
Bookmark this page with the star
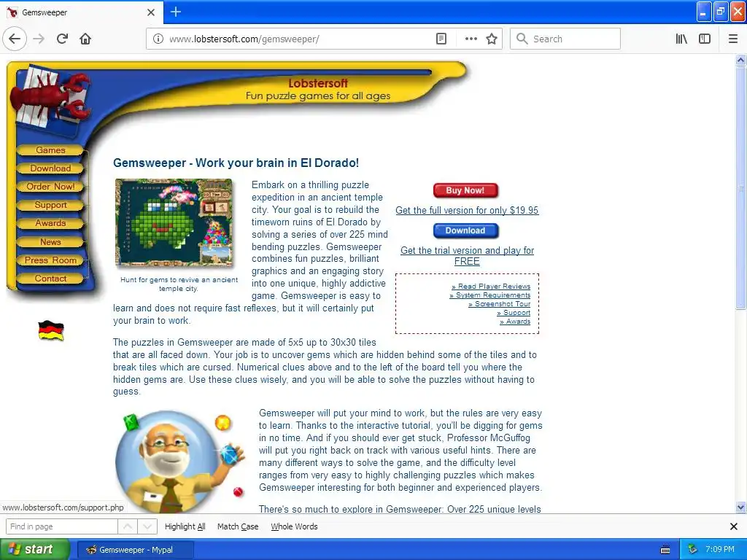pyautogui.click(x=492, y=39)
